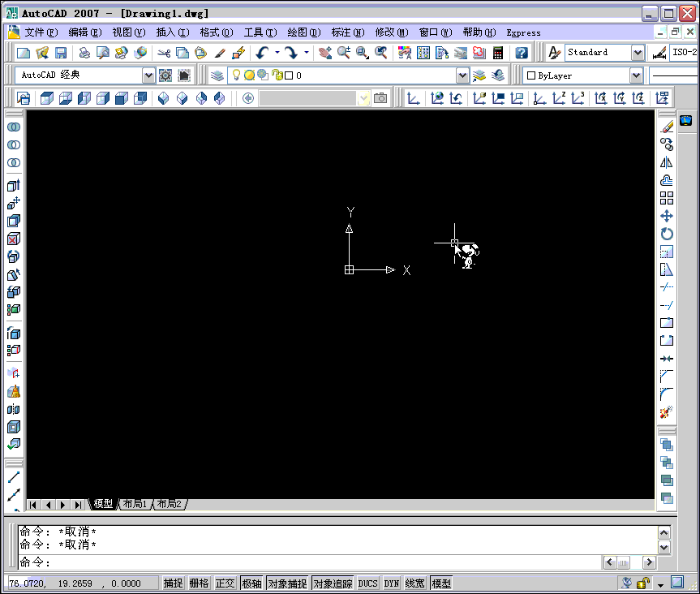
Task: Toggle 线宽 lineweight display in status bar
Action: [x=414, y=583]
